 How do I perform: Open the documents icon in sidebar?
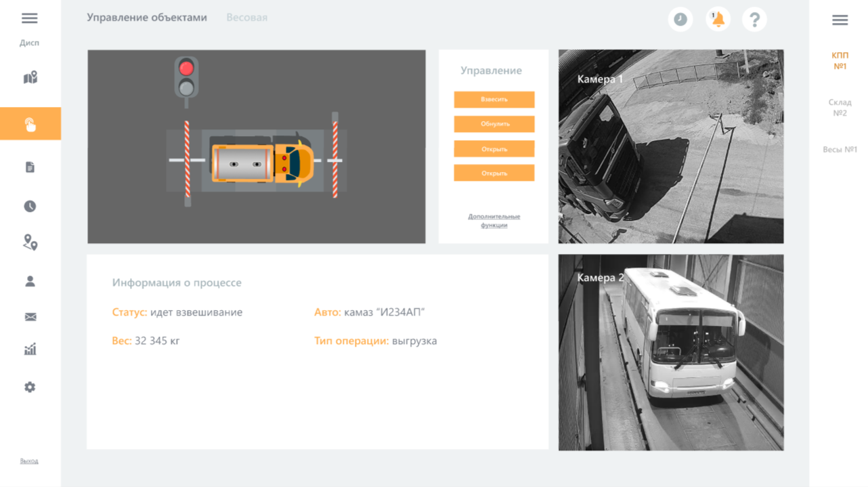click(30, 167)
